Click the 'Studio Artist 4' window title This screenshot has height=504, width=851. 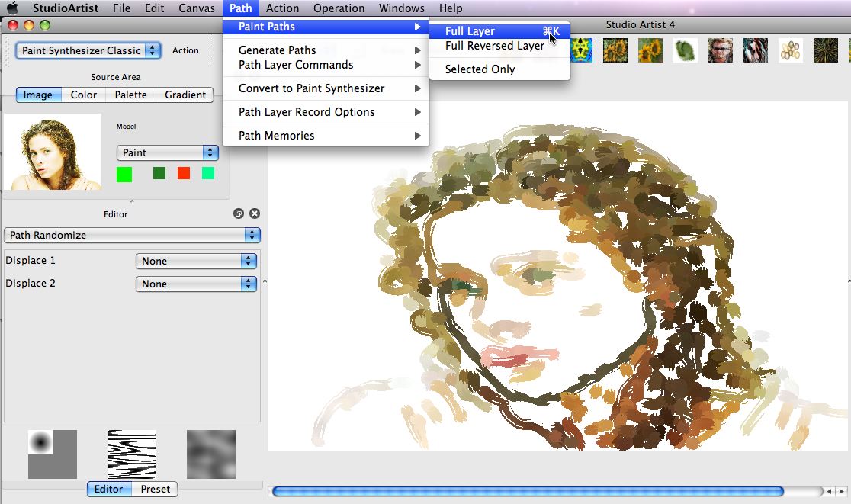[641, 24]
